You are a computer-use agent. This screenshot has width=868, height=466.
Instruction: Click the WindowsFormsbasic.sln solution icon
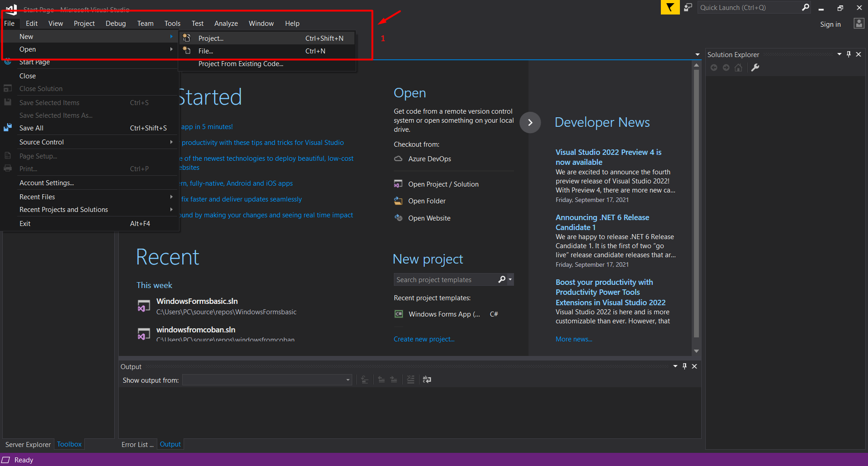click(x=144, y=306)
